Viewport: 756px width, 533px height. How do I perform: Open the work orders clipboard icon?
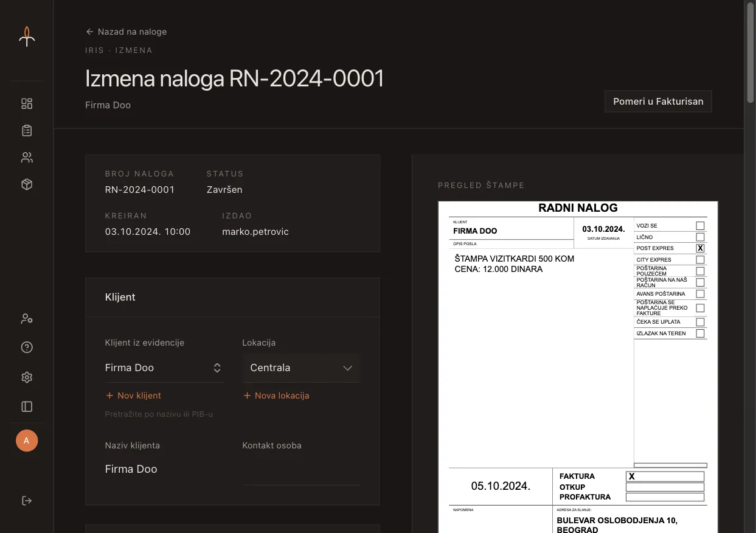tap(27, 130)
